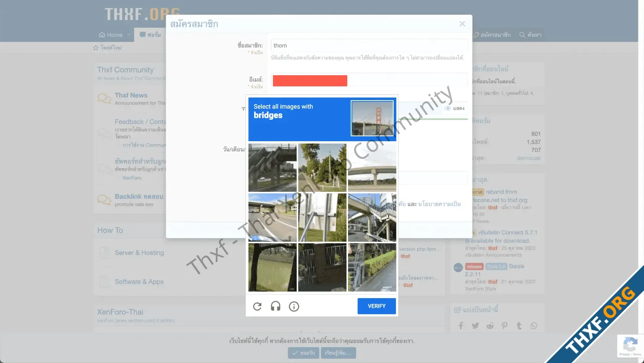The image size is (644, 363).
Task: Select captcha tile with white metal pole
Action: [322, 218]
